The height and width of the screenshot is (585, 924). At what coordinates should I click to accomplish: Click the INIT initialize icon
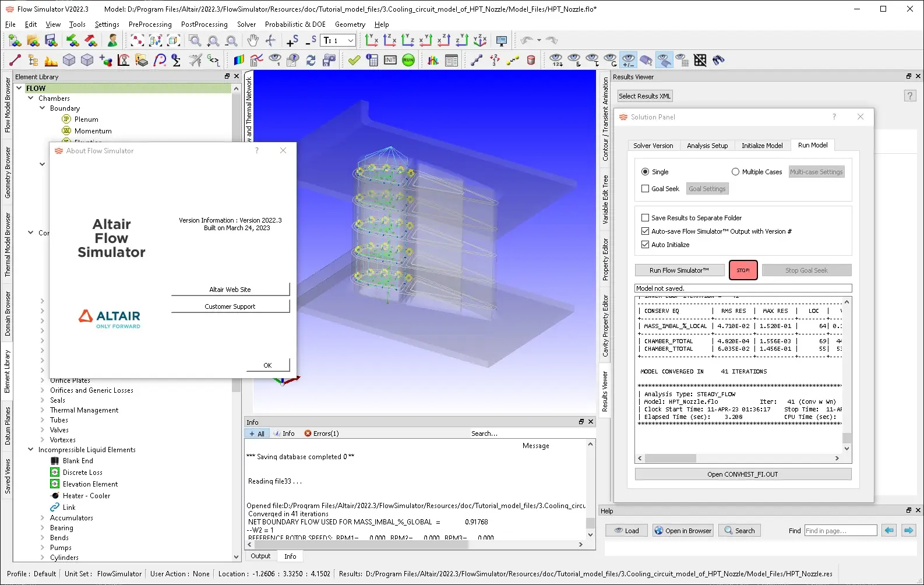[x=390, y=60]
